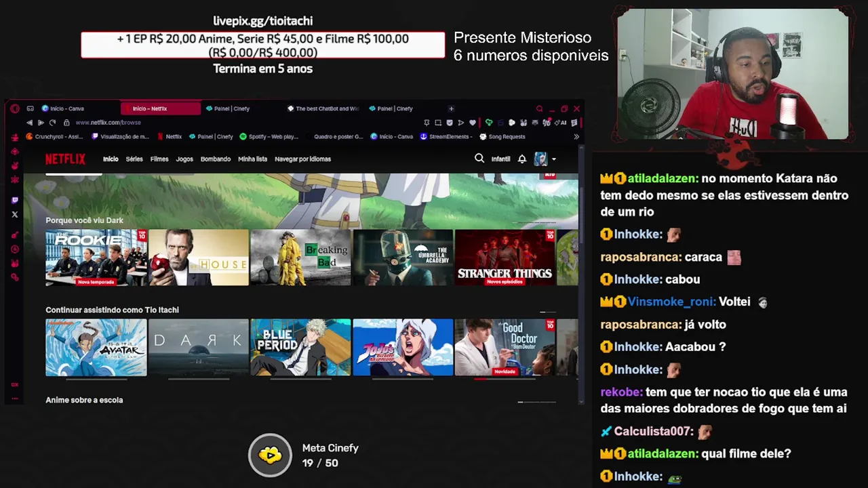The image size is (868, 488).
Task: Open the Breaking Bad thumbnail
Action: pos(300,258)
